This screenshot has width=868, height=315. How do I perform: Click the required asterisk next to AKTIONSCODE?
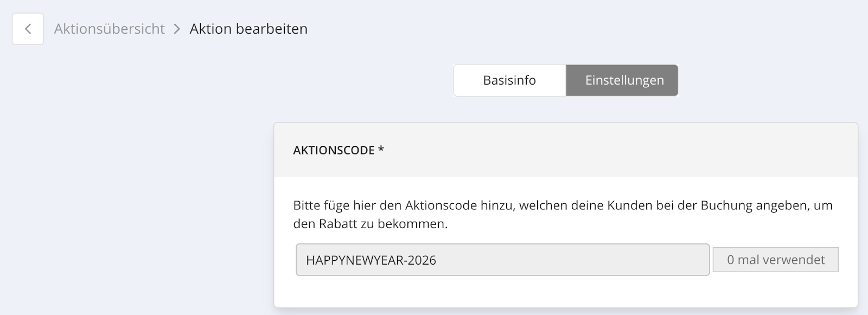tap(381, 149)
